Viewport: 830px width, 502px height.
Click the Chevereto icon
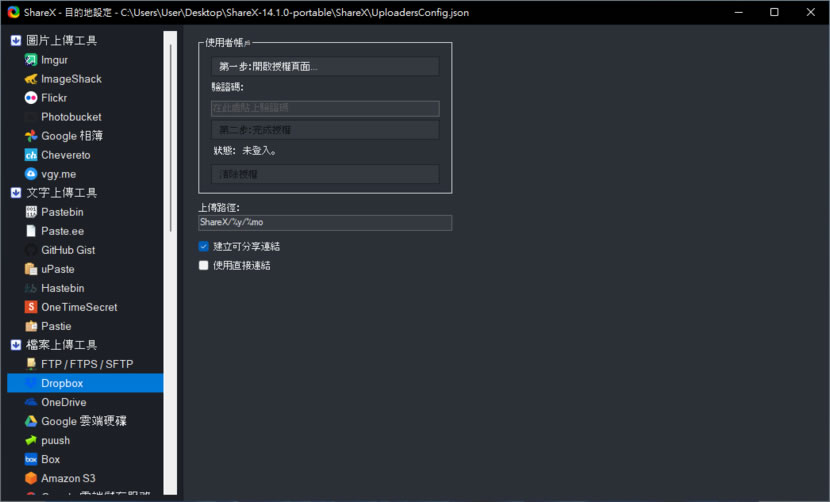tap(31, 155)
